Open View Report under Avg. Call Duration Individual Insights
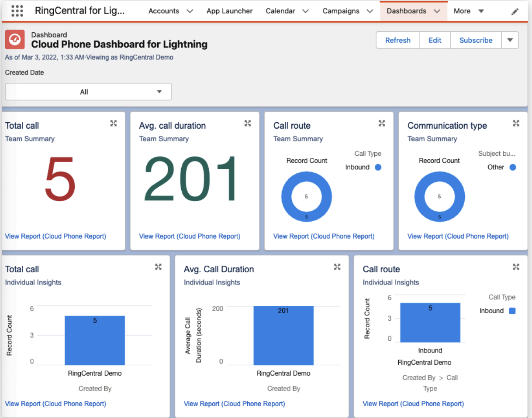The image size is (532, 418). coord(235,404)
